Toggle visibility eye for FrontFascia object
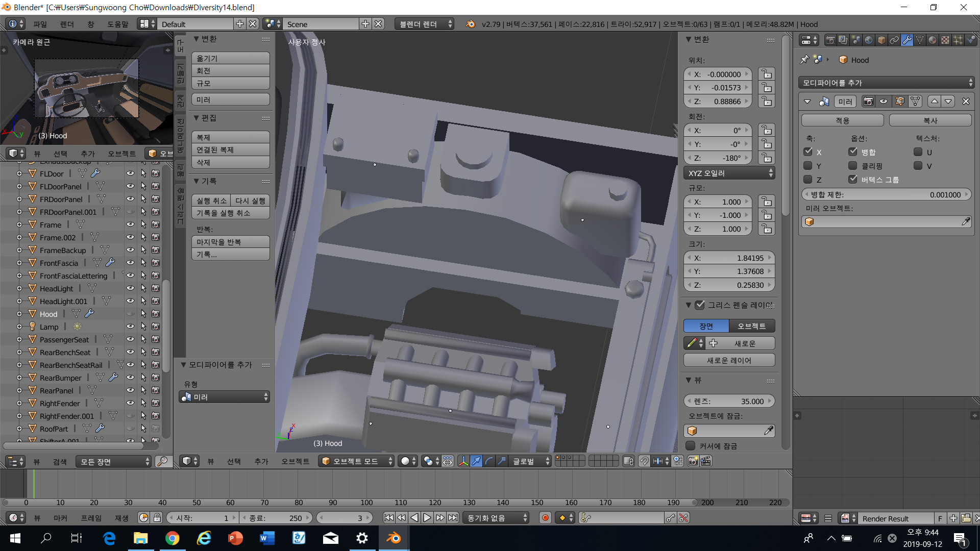Viewport: 980px width, 551px height. coord(130,263)
